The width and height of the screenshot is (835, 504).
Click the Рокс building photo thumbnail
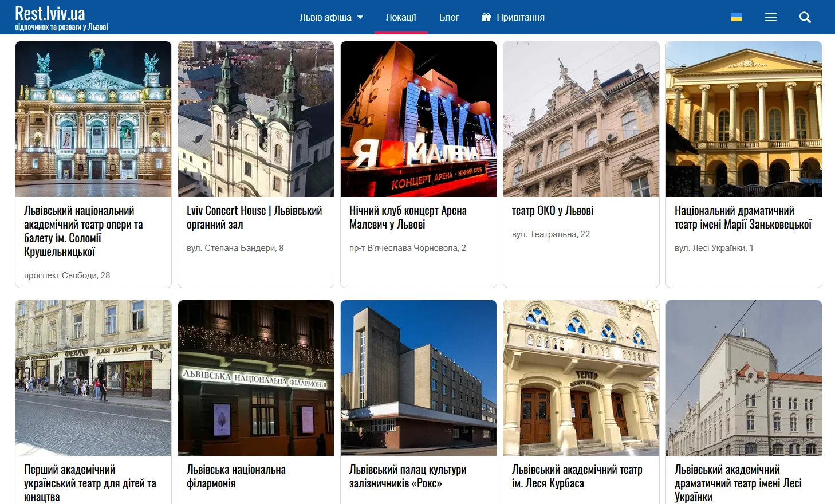point(418,377)
